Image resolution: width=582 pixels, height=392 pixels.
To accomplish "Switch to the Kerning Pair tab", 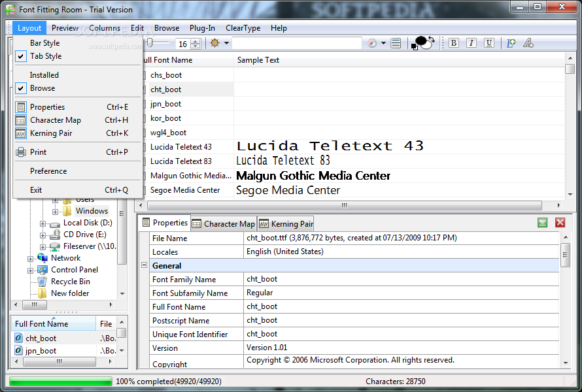I will click(x=286, y=223).
